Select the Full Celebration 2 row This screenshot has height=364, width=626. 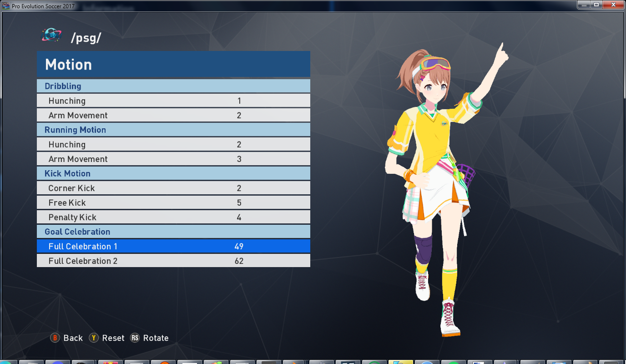point(173,261)
